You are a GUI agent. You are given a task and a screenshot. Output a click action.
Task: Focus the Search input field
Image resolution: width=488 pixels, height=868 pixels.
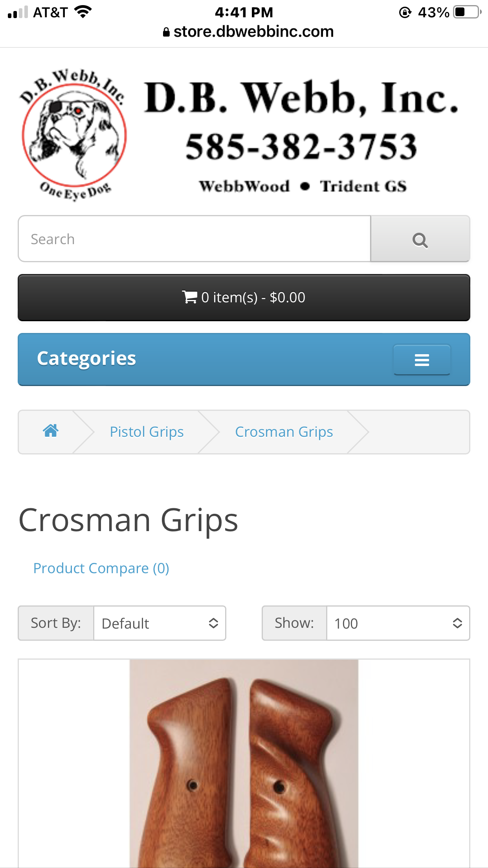coord(194,239)
